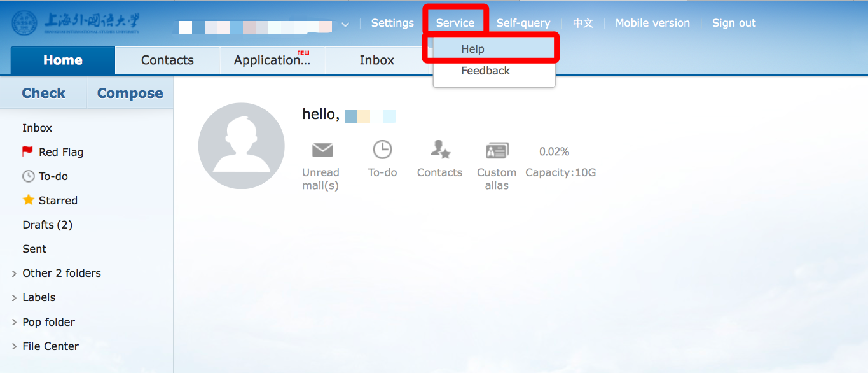Select Help from the Service menu
Viewport: 868px width, 373px height.
pos(472,49)
